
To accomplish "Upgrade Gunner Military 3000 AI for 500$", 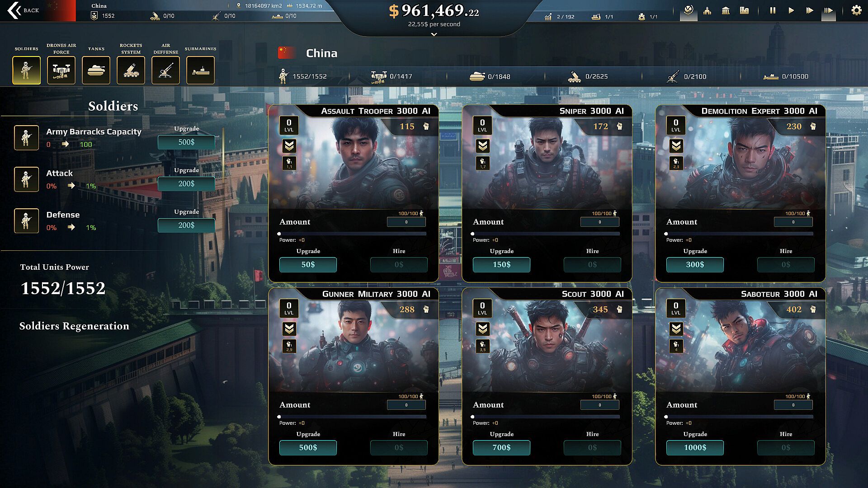I will point(308,448).
